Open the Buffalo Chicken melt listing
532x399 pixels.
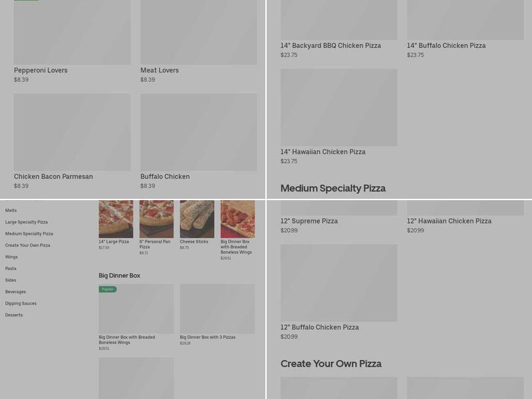tap(198, 132)
